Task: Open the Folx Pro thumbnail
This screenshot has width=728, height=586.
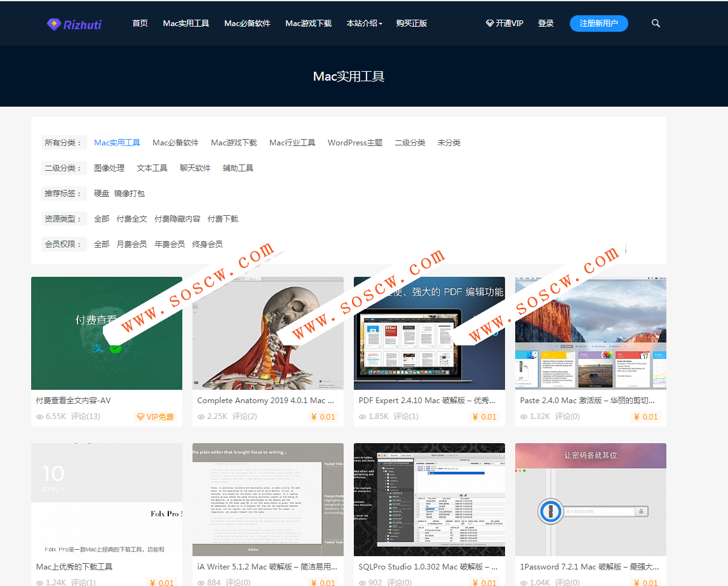Action: point(107,499)
